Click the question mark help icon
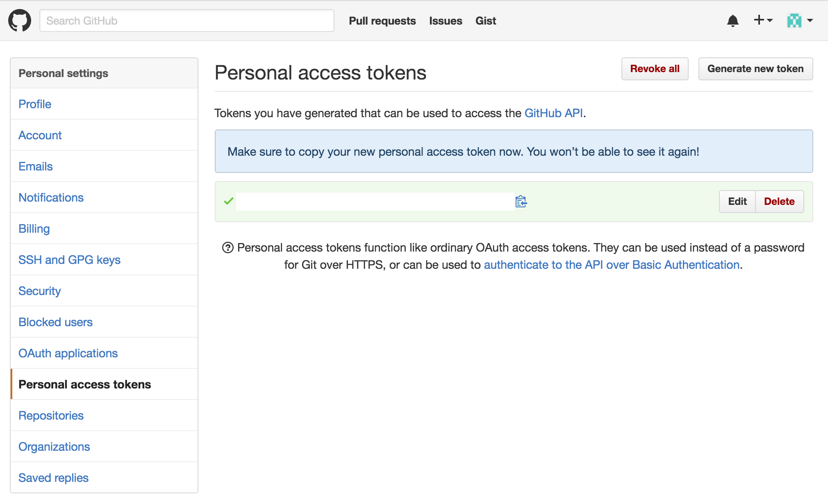The width and height of the screenshot is (828, 504). [x=227, y=247]
